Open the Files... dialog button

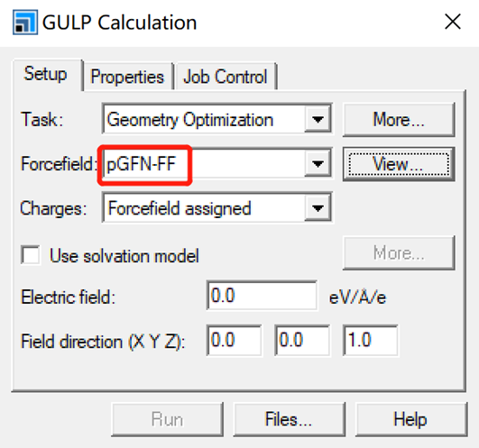pyautogui.click(x=289, y=419)
